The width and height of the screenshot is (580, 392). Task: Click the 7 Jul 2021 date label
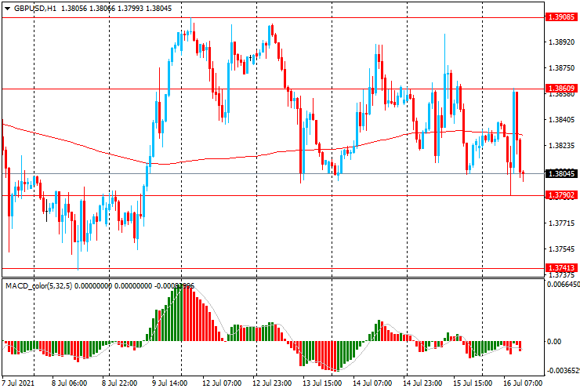coord(20,385)
